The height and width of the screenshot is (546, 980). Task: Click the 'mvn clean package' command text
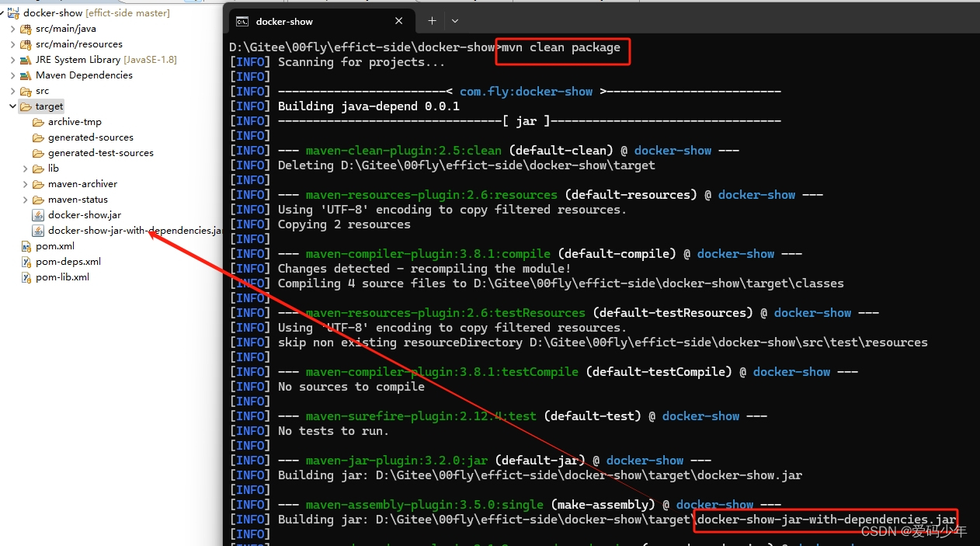[x=561, y=47]
